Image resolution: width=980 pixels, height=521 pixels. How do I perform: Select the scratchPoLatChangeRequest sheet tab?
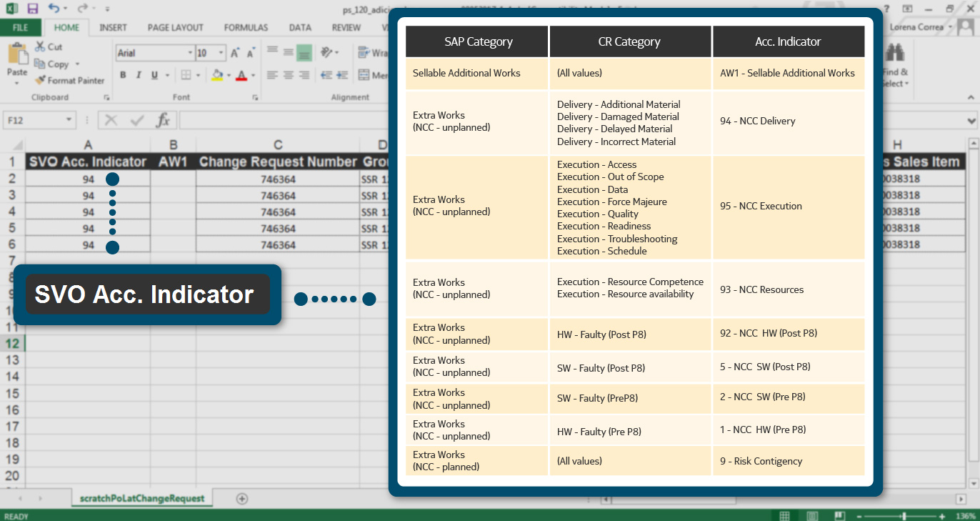pos(142,498)
